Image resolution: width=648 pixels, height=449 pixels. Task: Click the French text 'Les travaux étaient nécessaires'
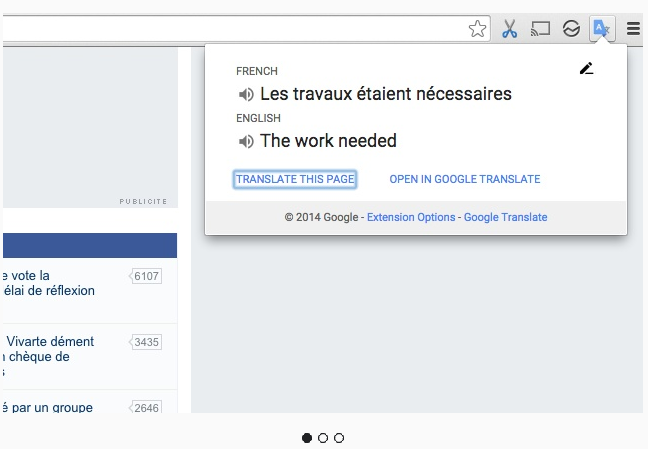coord(386,94)
